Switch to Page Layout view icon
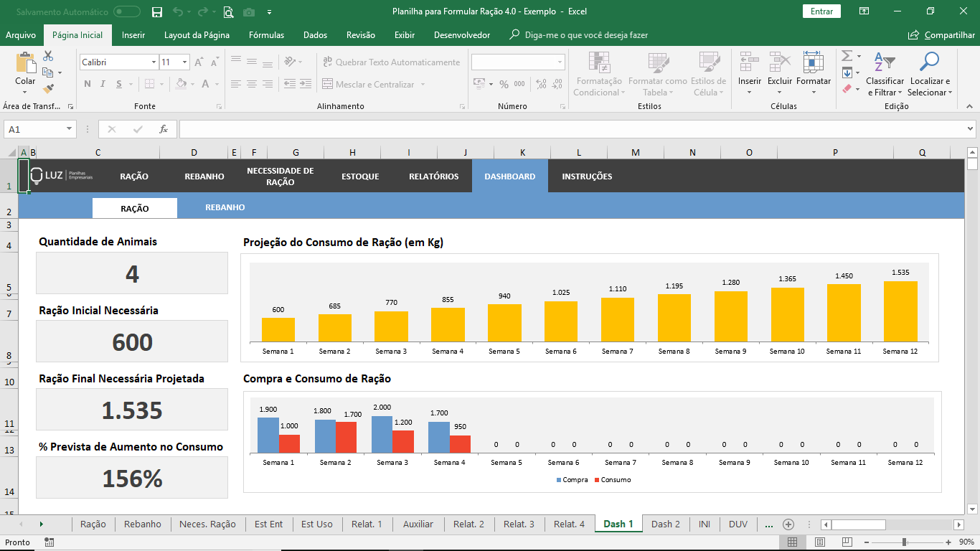980x551 pixels. point(820,542)
